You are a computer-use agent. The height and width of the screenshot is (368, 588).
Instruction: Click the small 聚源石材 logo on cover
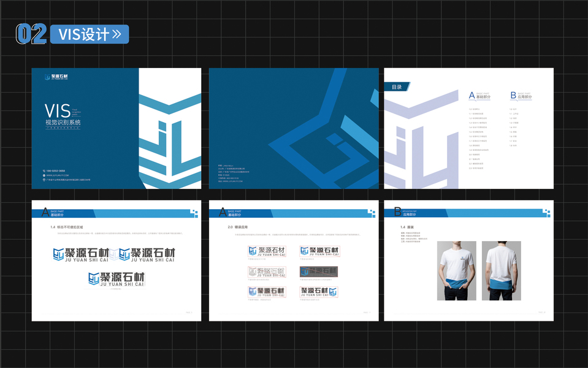click(x=56, y=77)
